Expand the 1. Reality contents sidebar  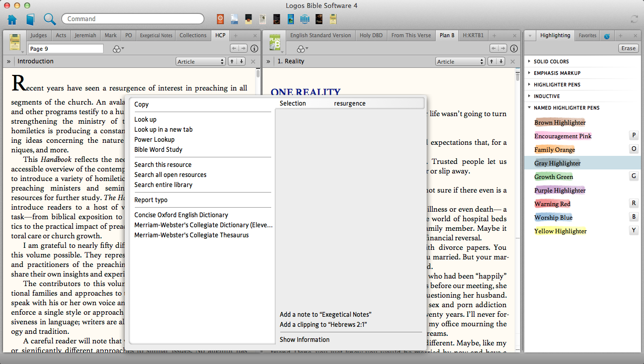pyautogui.click(x=268, y=61)
